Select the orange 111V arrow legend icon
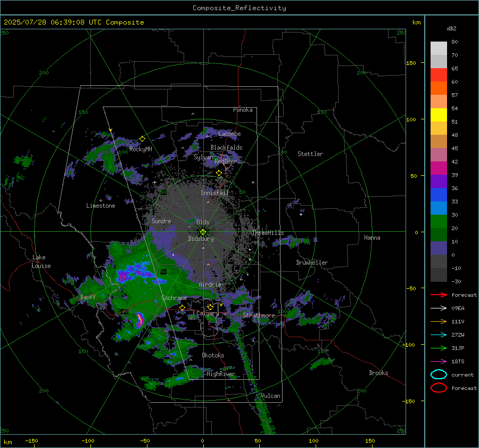This screenshot has height=448, width=479. 439,321
